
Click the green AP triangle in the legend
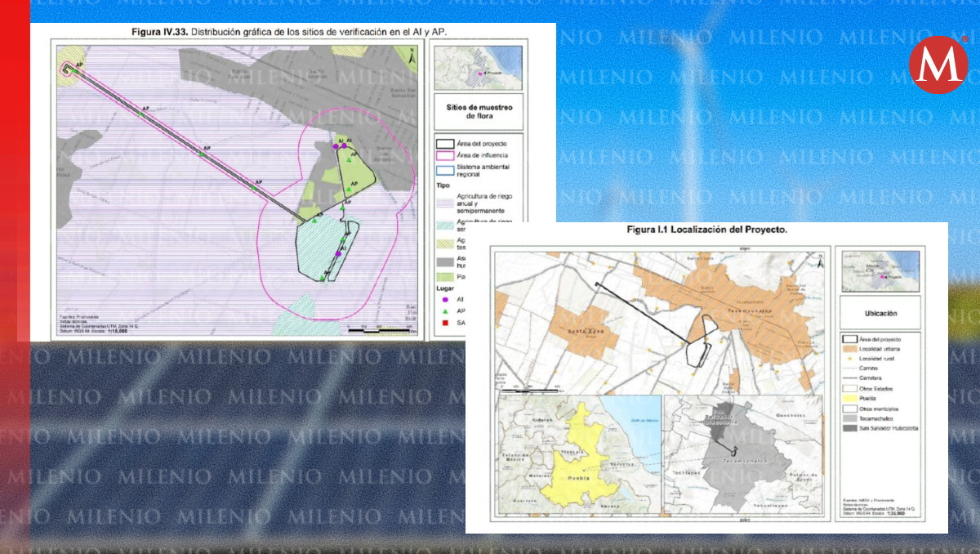click(x=444, y=311)
